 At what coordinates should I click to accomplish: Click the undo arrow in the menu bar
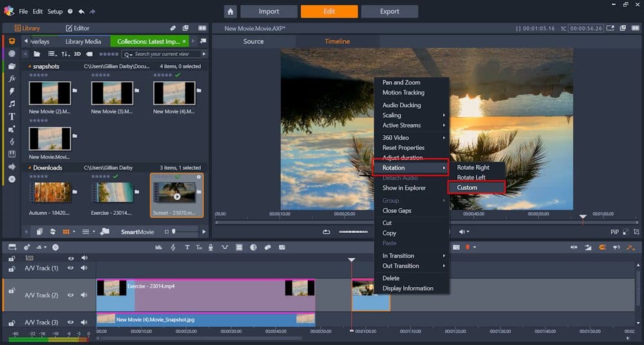[81, 12]
